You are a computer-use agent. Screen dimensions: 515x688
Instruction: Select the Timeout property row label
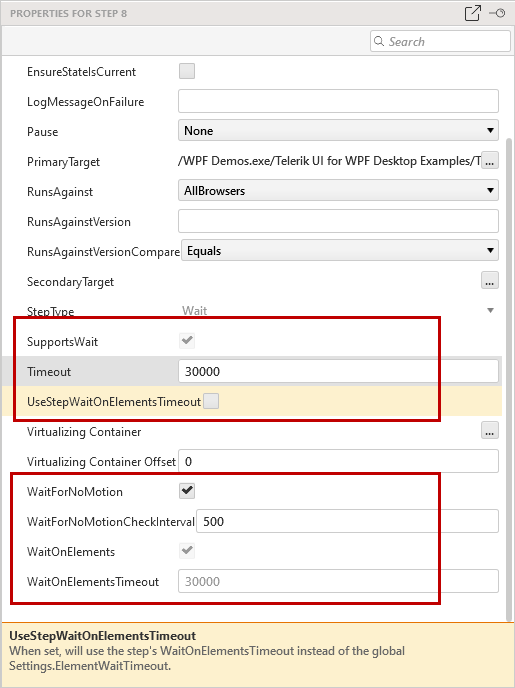pos(49,372)
